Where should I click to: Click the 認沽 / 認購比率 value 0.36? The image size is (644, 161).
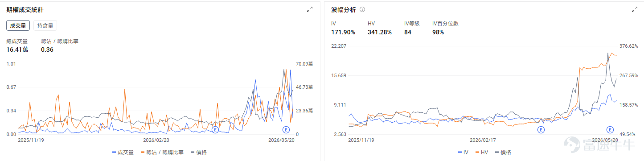(x=47, y=50)
